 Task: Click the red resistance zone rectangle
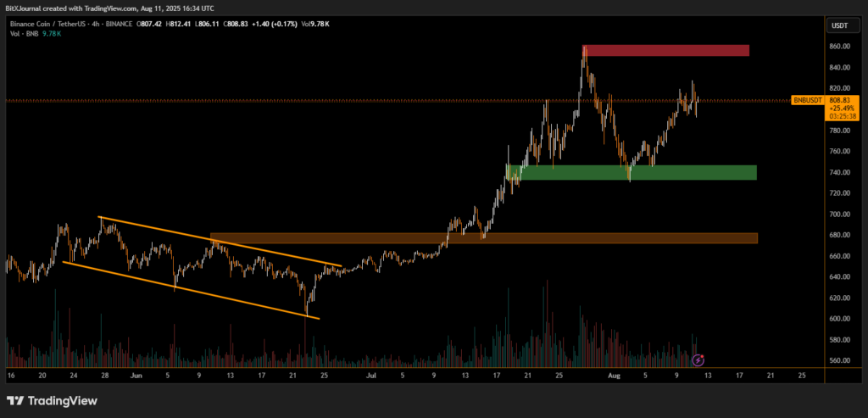[666, 51]
